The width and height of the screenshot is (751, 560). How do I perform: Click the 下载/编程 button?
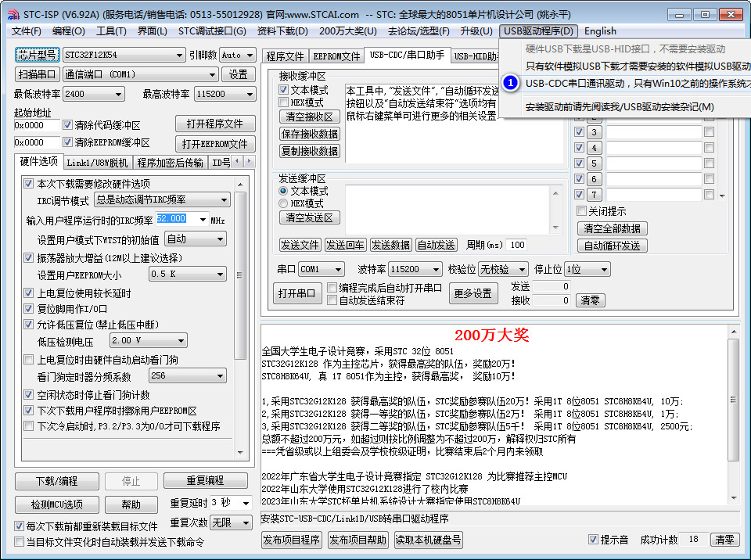pos(56,481)
